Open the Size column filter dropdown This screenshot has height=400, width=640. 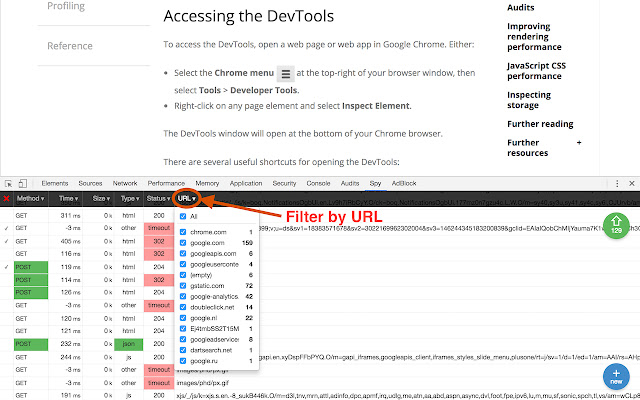[101, 199]
